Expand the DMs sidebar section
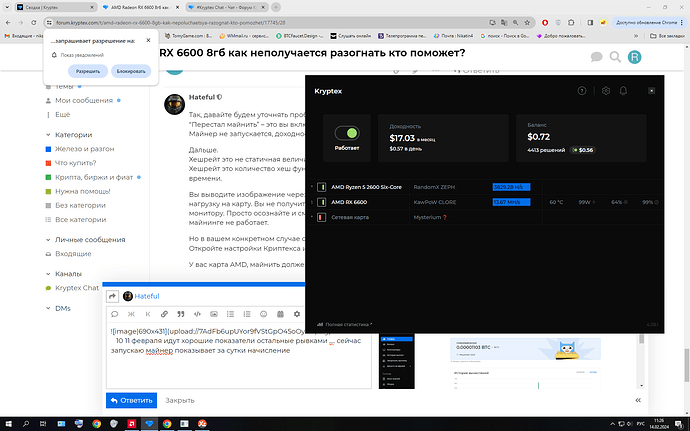Viewport: 690px width, 431px height. pyautogui.click(x=58, y=308)
